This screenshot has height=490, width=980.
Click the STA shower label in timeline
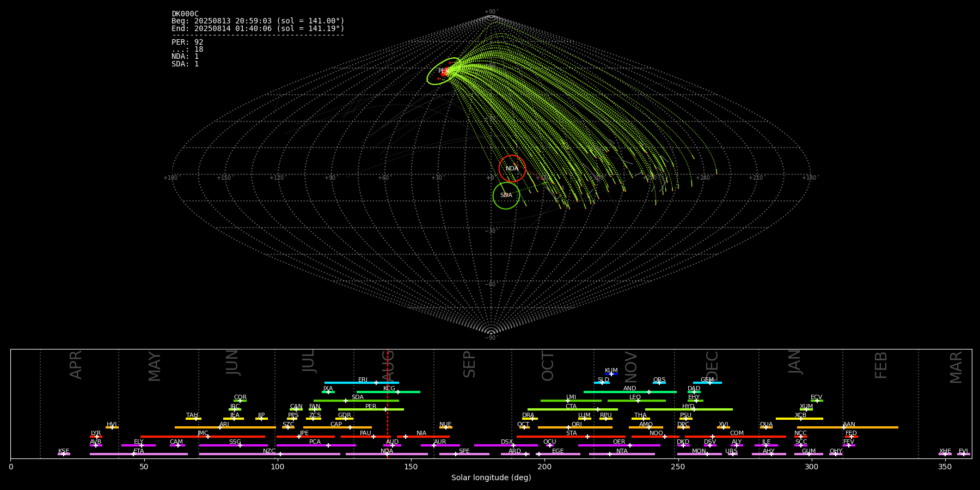point(571,433)
